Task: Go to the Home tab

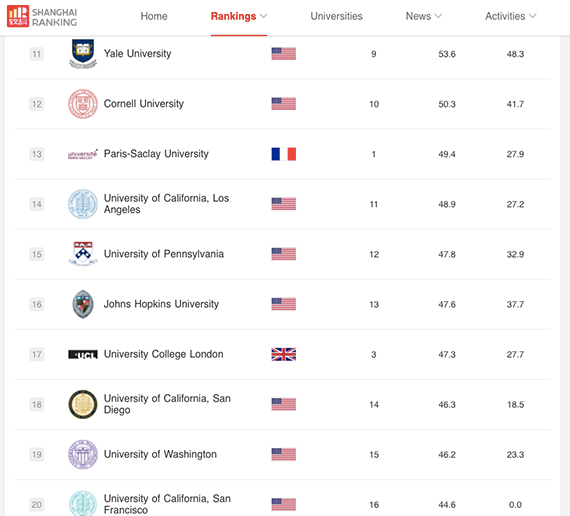Action: (x=154, y=16)
